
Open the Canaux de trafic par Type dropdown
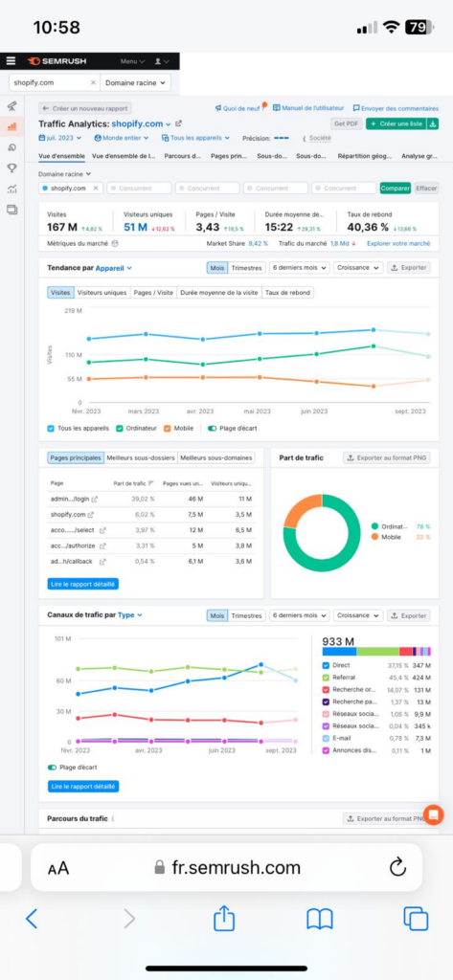pos(130,615)
